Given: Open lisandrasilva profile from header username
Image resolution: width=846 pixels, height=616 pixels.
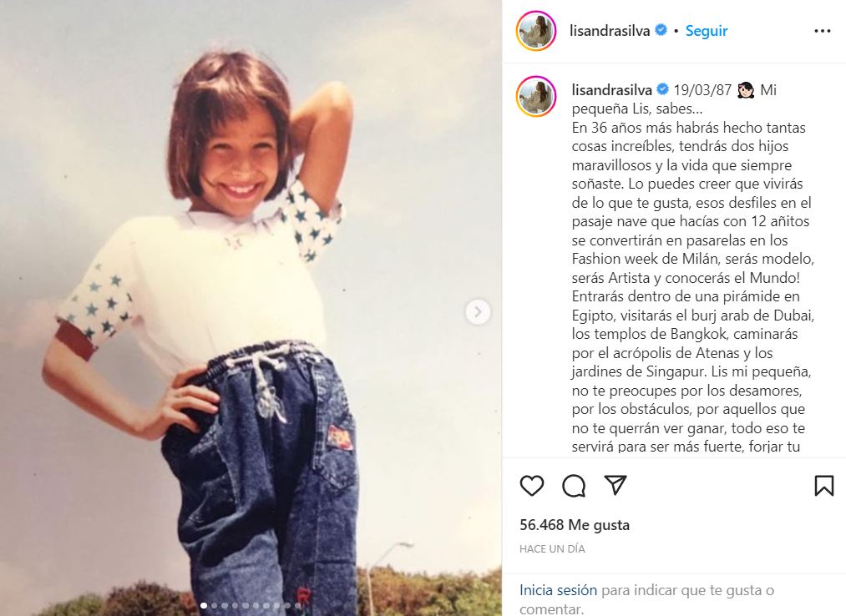Looking at the screenshot, I should pos(610,31).
